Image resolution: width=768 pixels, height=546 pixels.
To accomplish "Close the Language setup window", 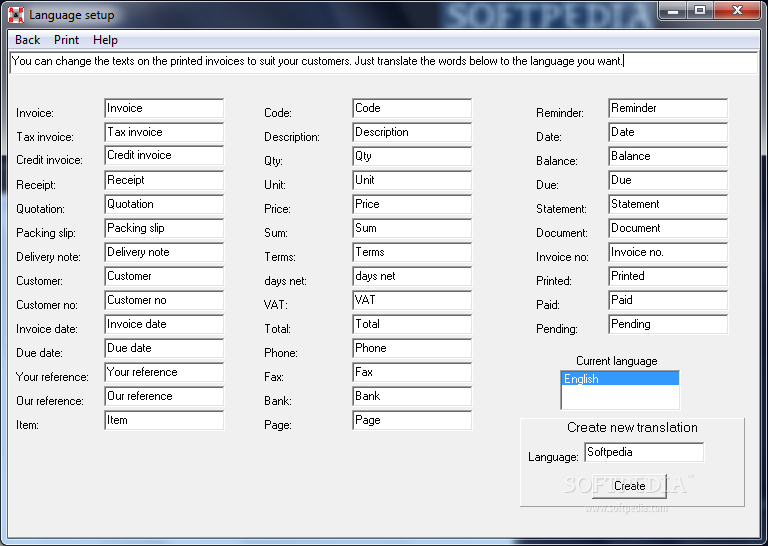I will 737,10.
